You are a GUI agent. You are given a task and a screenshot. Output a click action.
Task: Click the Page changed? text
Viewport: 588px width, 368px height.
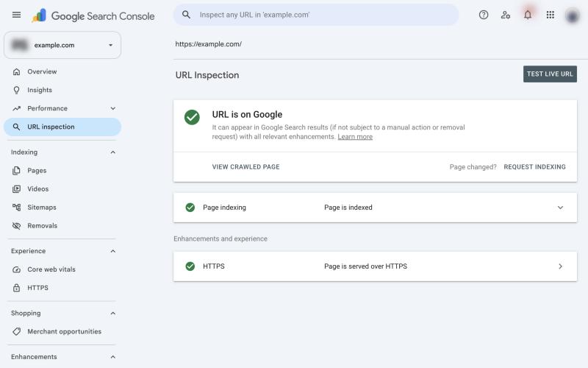point(473,167)
